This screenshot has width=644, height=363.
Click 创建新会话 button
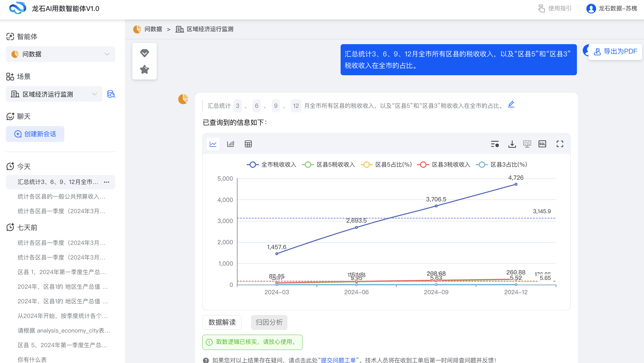pos(35,134)
